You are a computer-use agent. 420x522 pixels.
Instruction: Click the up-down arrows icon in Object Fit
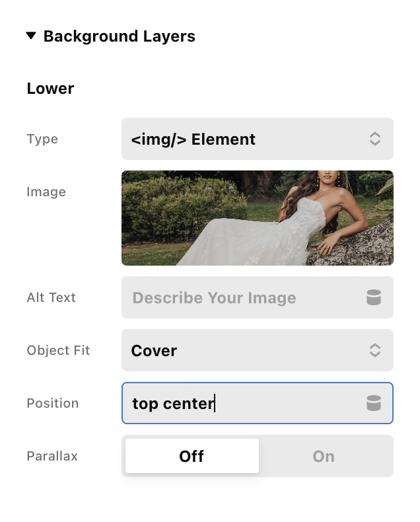[374, 350]
